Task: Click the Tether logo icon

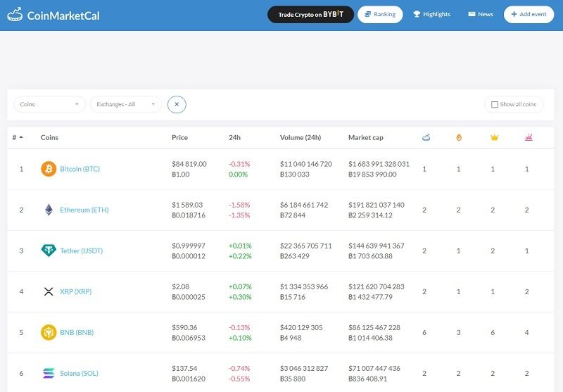Action: coord(49,251)
